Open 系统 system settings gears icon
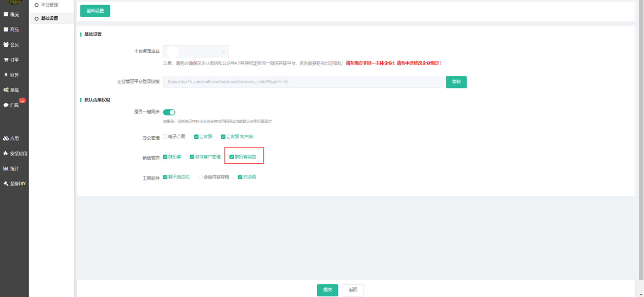This screenshot has width=644, height=297. [6, 90]
